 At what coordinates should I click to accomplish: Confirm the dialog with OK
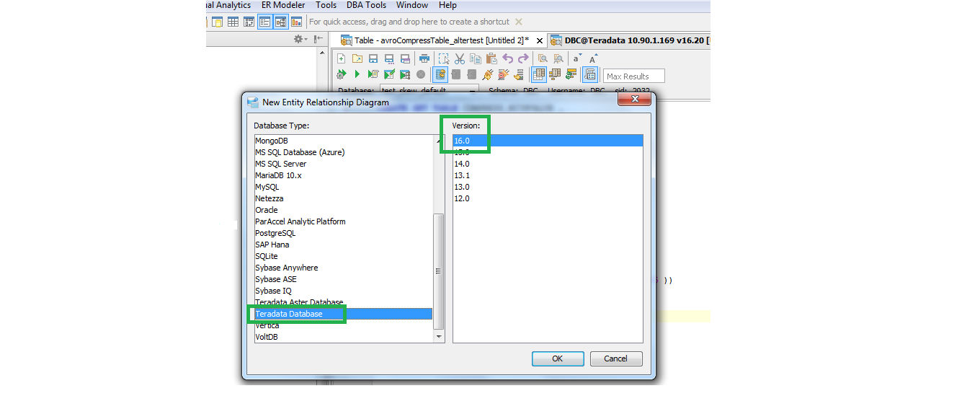pyautogui.click(x=558, y=359)
